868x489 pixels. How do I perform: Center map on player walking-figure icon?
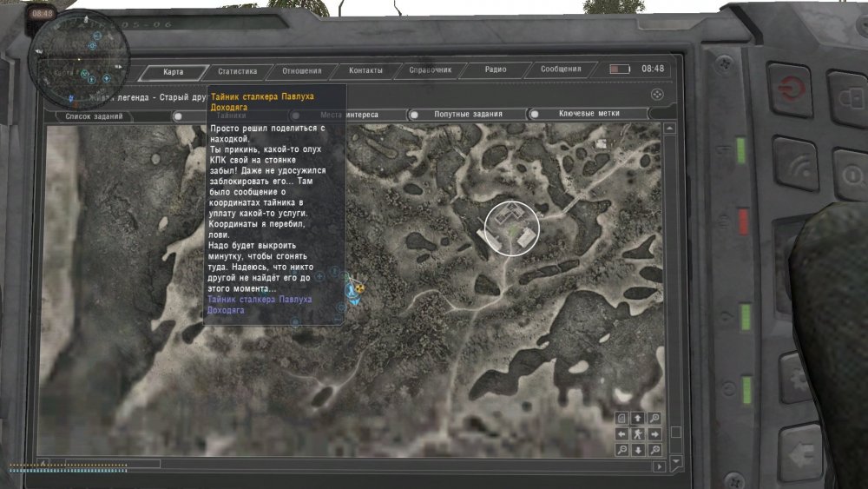coord(638,434)
